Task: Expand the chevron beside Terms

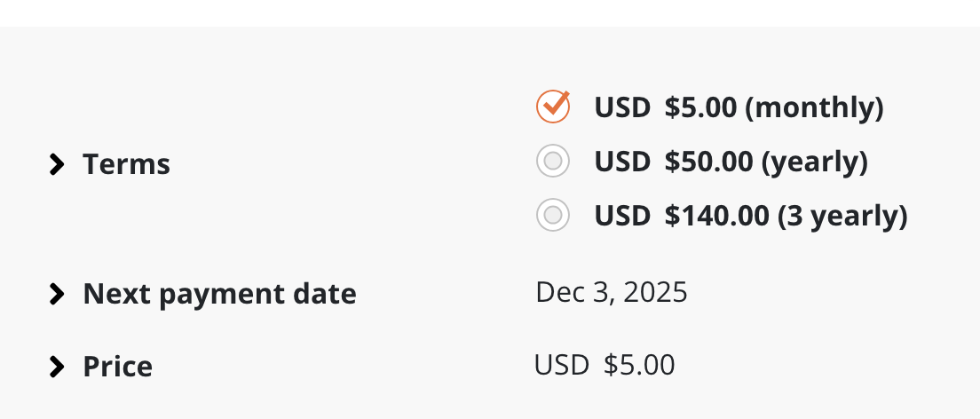Action: coord(58,164)
